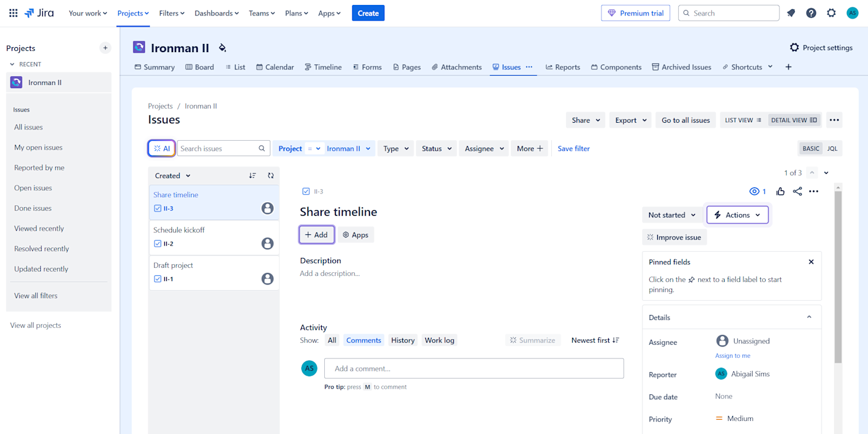Expand the Type filter dropdown

396,149
